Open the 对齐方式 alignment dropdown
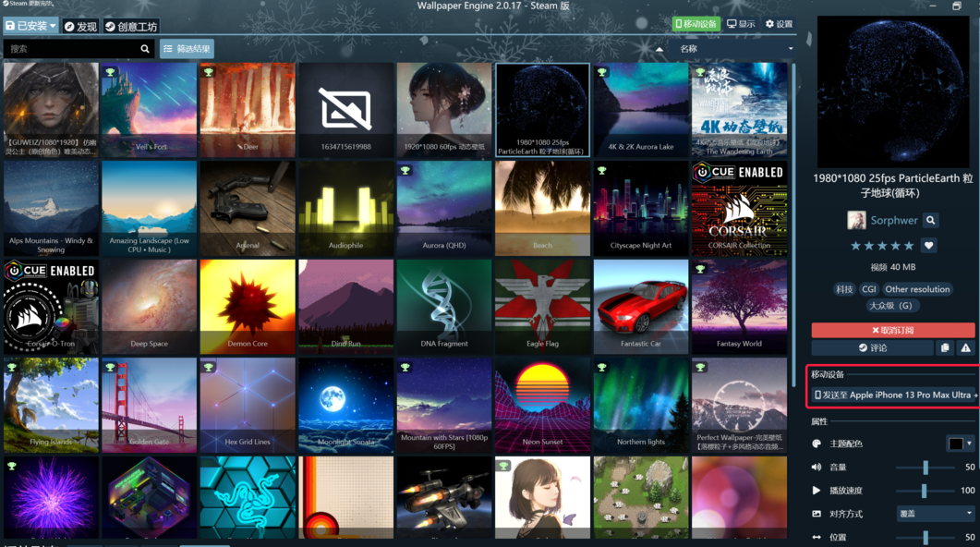The height and width of the screenshot is (547, 980). [x=935, y=514]
